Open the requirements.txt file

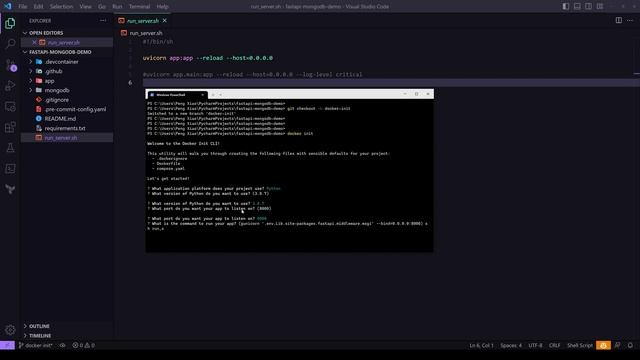click(x=65, y=128)
